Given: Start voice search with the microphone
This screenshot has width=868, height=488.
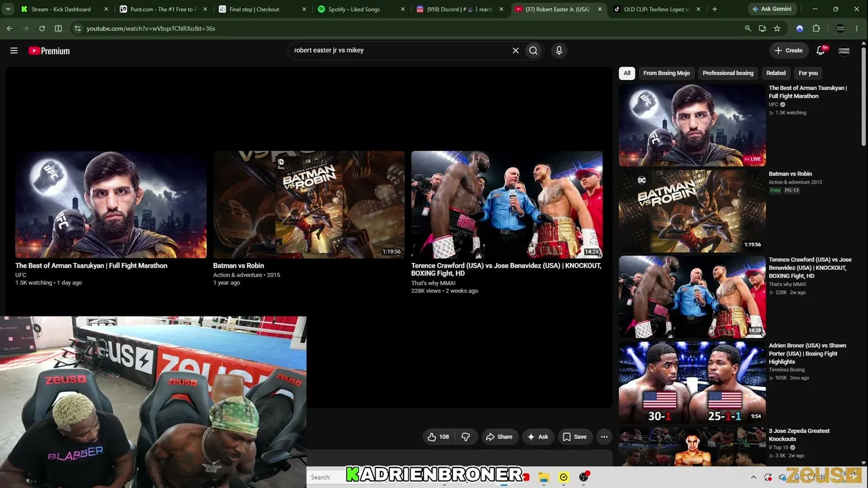Looking at the screenshot, I should coord(559,50).
